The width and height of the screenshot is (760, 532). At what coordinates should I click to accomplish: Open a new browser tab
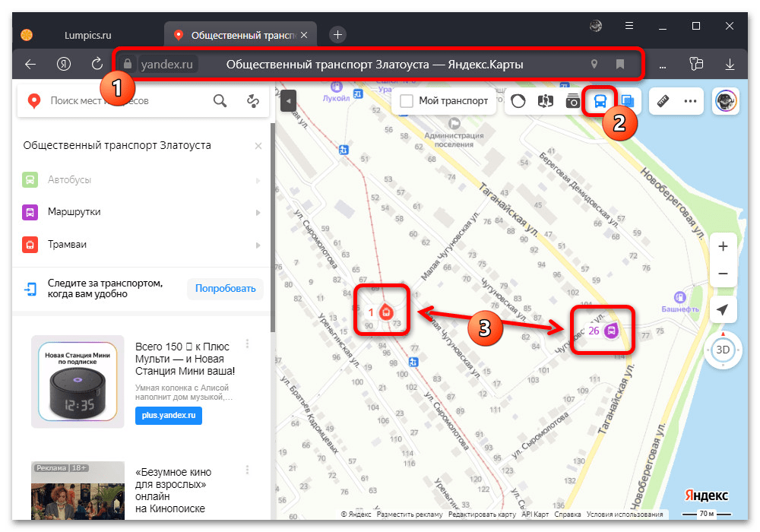click(x=338, y=34)
